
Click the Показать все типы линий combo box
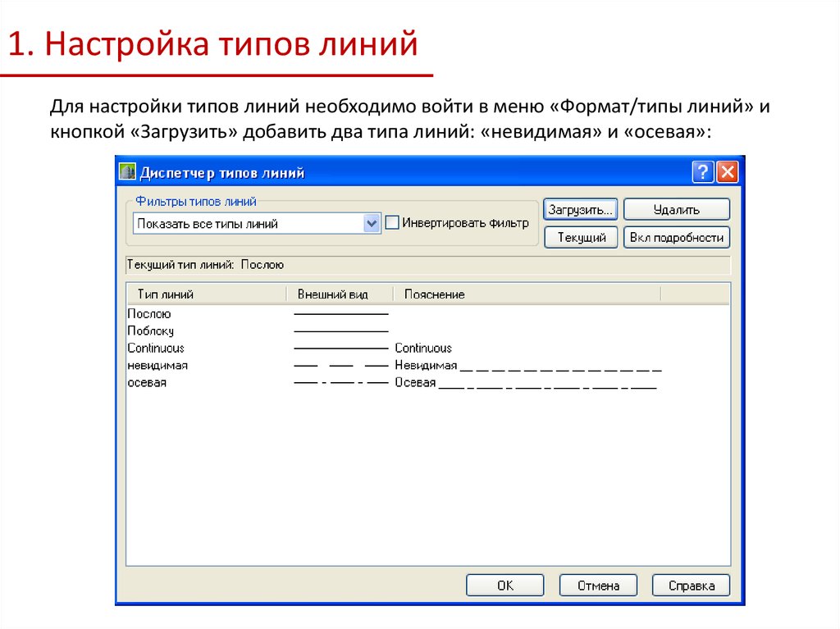pyautogui.click(x=257, y=223)
